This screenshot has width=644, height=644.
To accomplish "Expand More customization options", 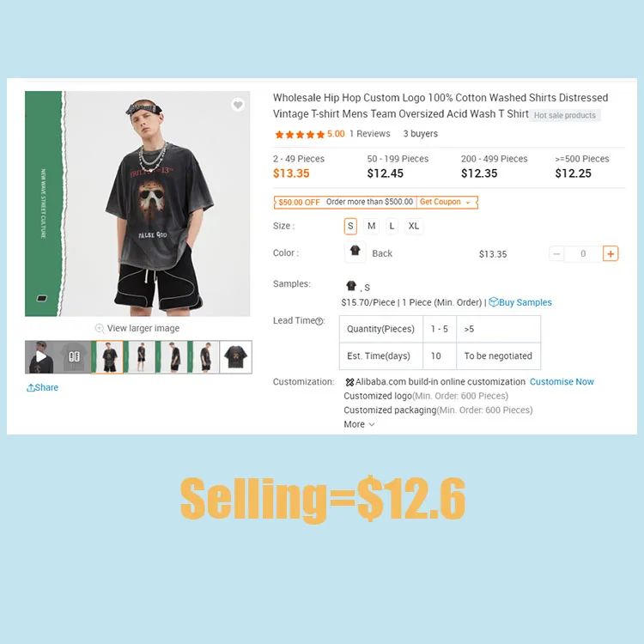I will point(359,424).
